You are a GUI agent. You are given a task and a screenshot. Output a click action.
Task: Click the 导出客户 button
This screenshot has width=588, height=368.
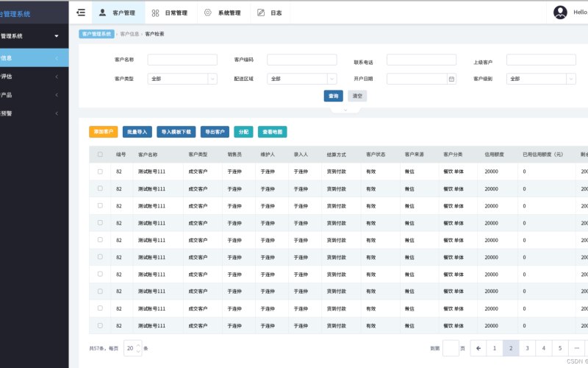point(215,132)
